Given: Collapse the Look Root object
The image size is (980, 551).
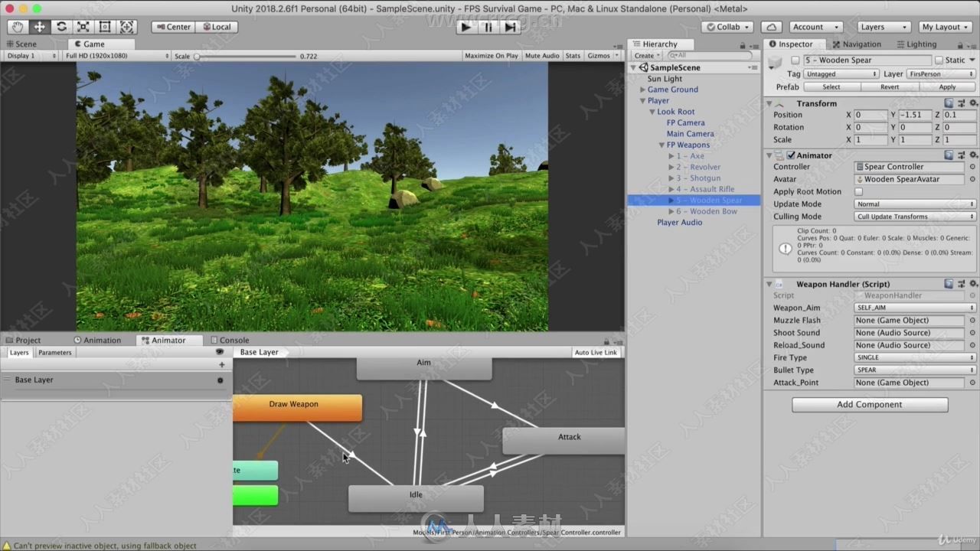Looking at the screenshot, I should pos(652,112).
